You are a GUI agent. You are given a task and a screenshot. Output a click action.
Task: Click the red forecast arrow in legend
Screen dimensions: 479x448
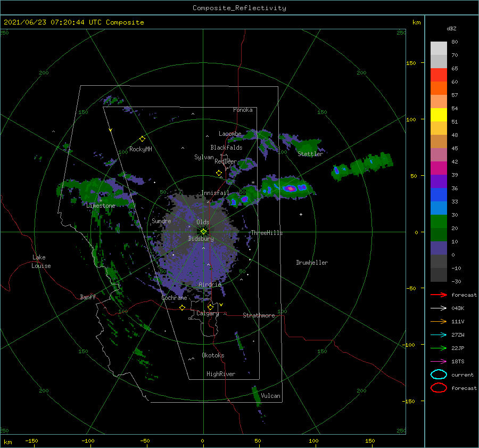coord(439,295)
